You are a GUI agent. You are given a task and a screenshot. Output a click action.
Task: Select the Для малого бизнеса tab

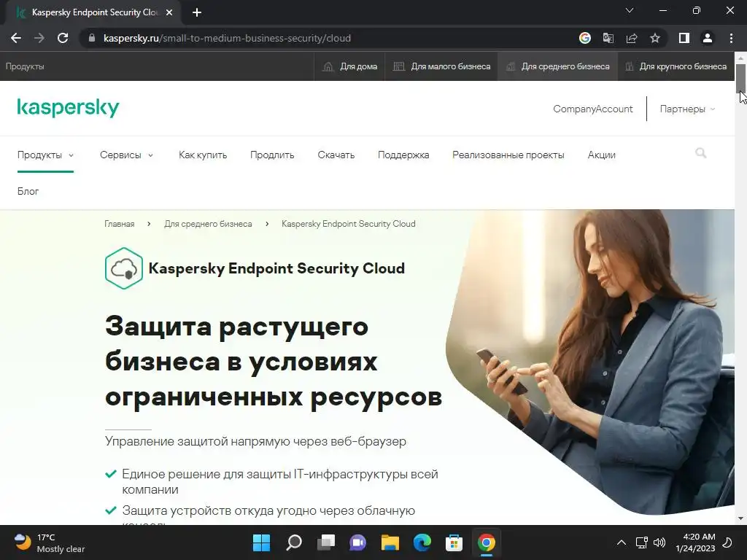pos(441,66)
